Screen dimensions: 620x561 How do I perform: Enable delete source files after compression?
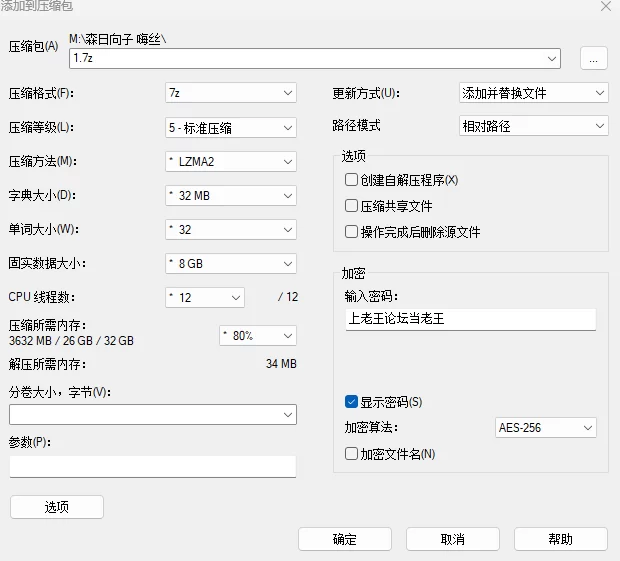tap(351, 232)
